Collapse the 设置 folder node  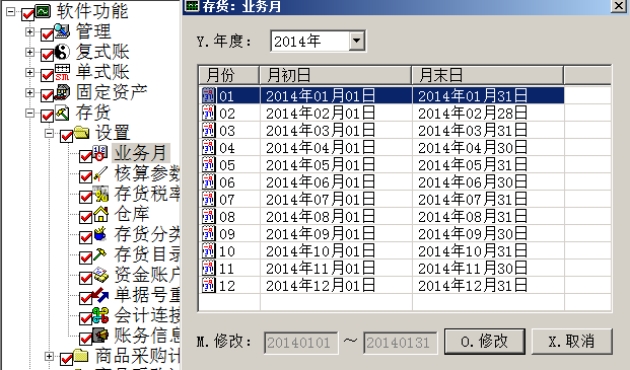pyautogui.click(x=49, y=133)
